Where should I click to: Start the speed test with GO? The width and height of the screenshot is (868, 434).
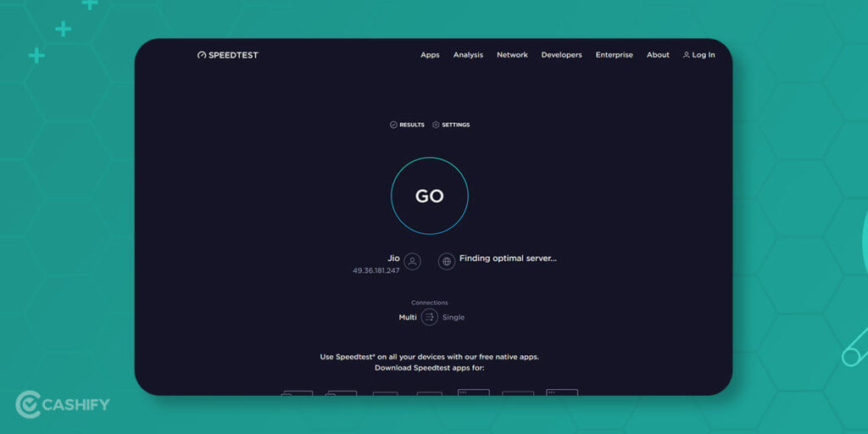(x=430, y=196)
